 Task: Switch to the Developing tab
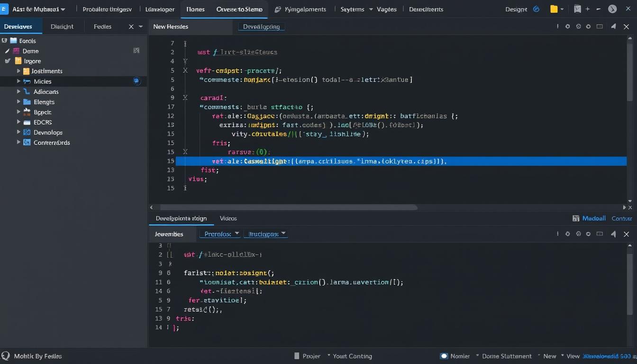point(261,27)
